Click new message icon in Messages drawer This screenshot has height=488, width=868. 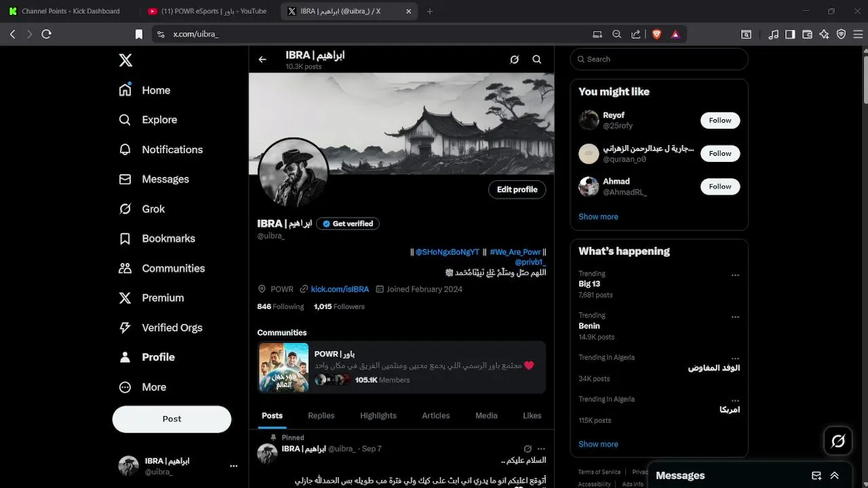pos(816,476)
